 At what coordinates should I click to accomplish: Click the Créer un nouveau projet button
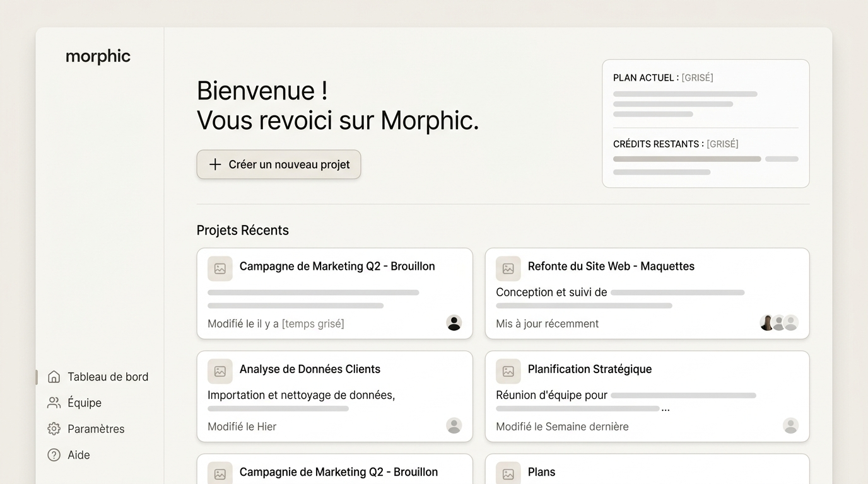pyautogui.click(x=279, y=164)
